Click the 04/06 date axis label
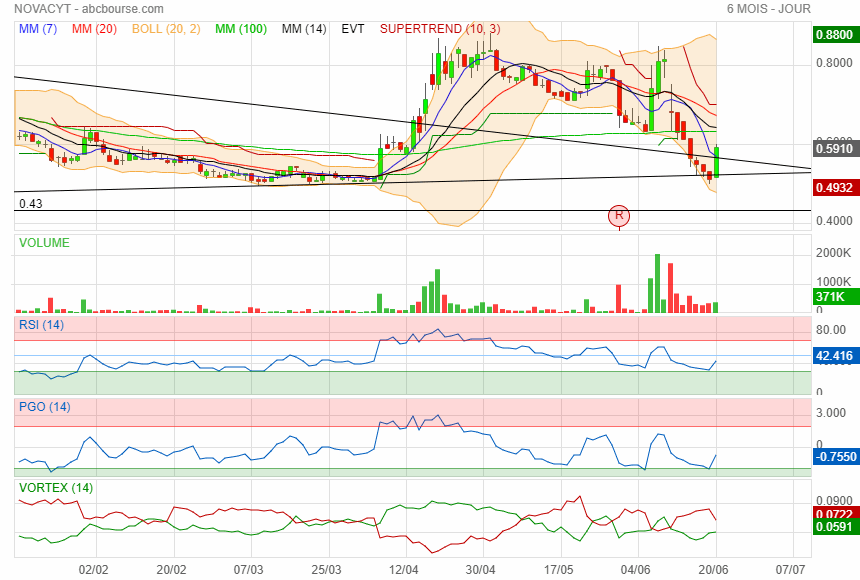The height and width of the screenshot is (580, 860). (x=636, y=570)
